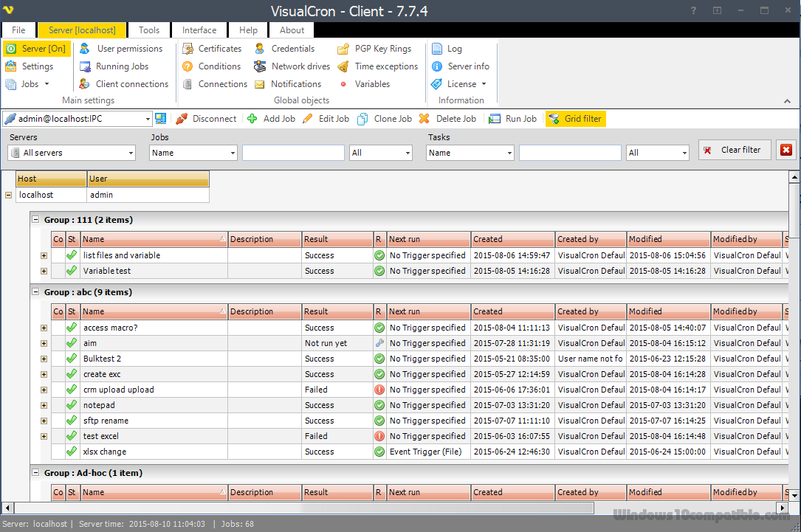The image size is (801, 532).
Task: Open the Jobs dropdown in Main settings
Action: point(27,83)
